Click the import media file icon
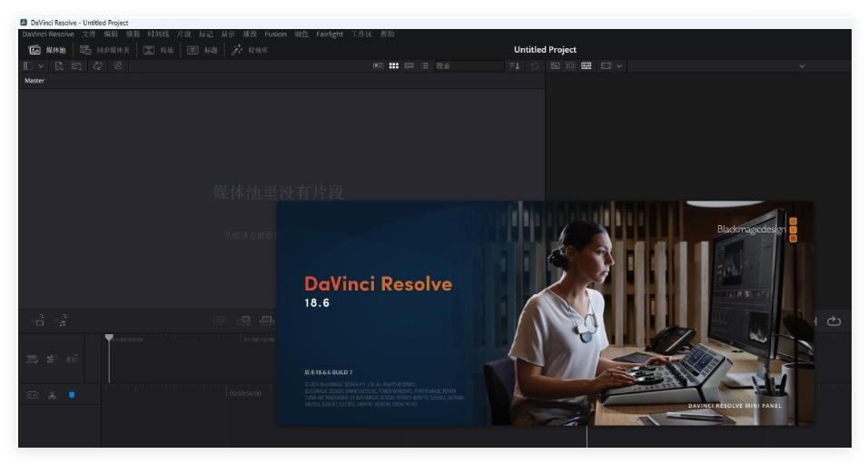Image resolution: width=868 pixels, height=464 pixels. coord(59,66)
